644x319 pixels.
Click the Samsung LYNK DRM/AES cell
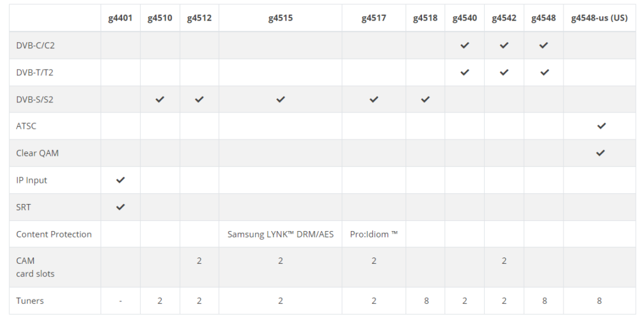(280, 234)
